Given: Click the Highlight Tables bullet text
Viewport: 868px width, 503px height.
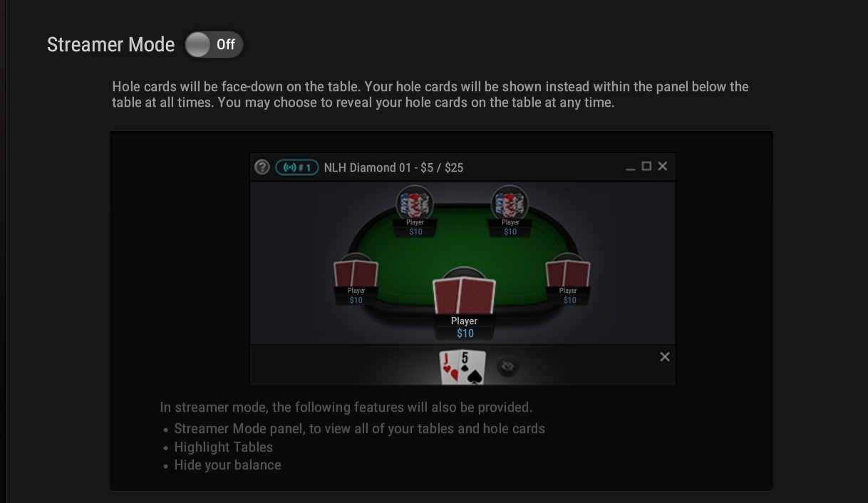Looking at the screenshot, I should pyautogui.click(x=223, y=447).
